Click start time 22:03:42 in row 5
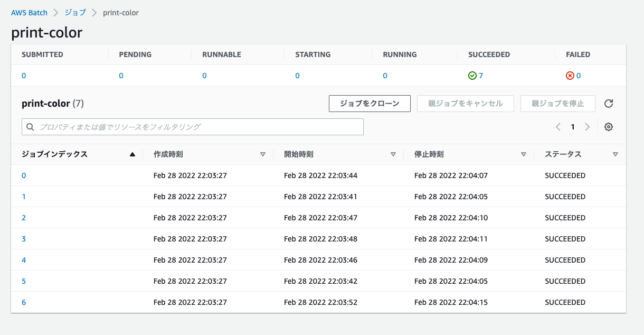The width and height of the screenshot is (644, 335). pyautogui.click(x=320, y=281)
